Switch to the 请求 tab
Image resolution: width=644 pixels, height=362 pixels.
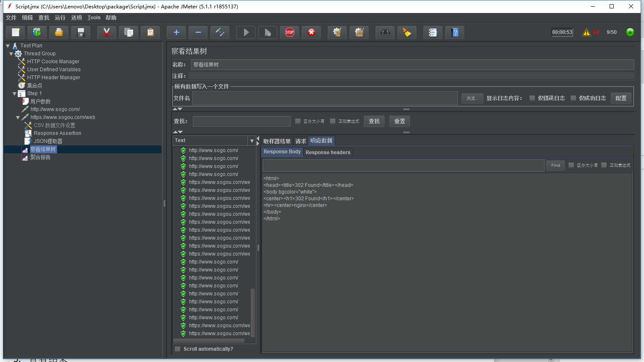coord(301,141)
